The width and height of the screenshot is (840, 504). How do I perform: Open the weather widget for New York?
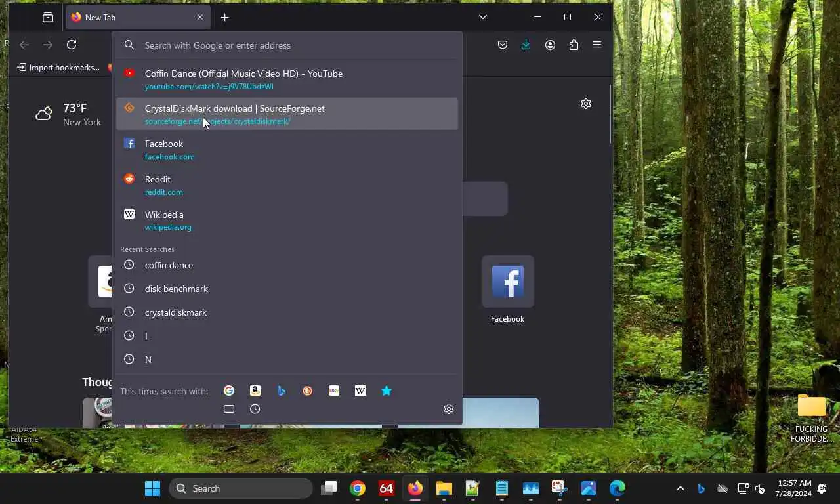pyautogui.click(x=68, y=114)
